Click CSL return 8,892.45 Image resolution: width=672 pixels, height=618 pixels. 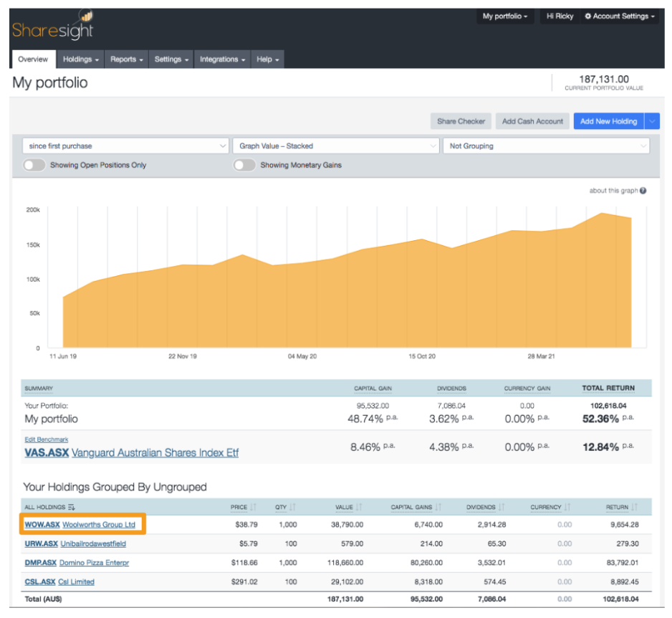[x=625, y=582]
